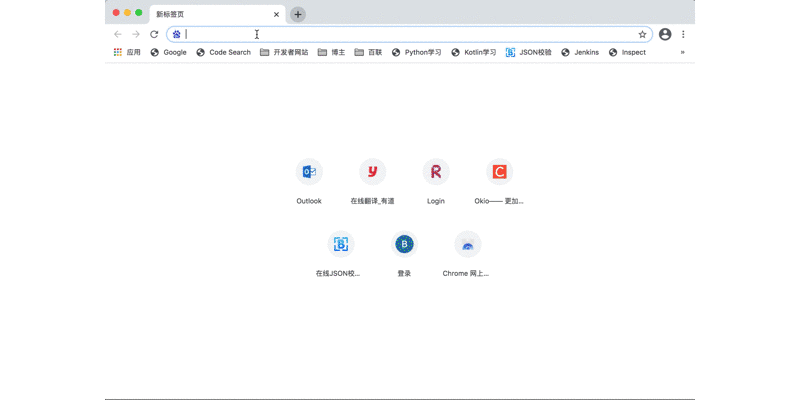Bookmark this page with the star icon
800x400 pixels.
(x=642, y=34)
